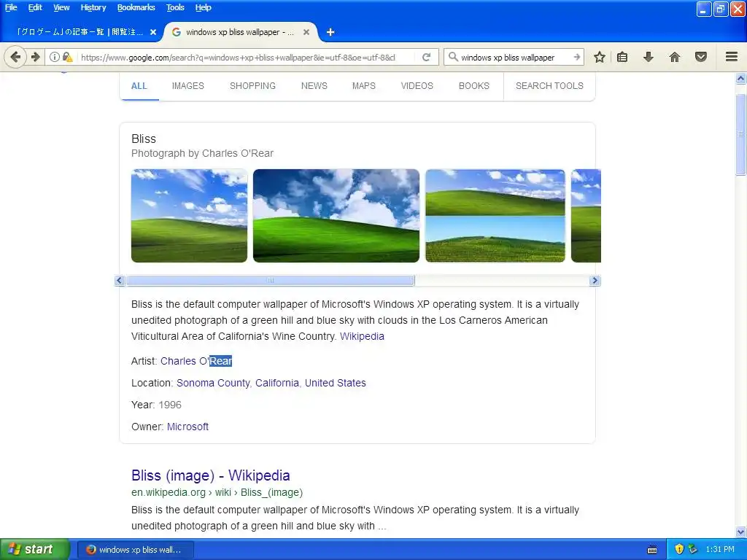Open site information icon in address bar

pyautogui.click(x=55, y=57)
